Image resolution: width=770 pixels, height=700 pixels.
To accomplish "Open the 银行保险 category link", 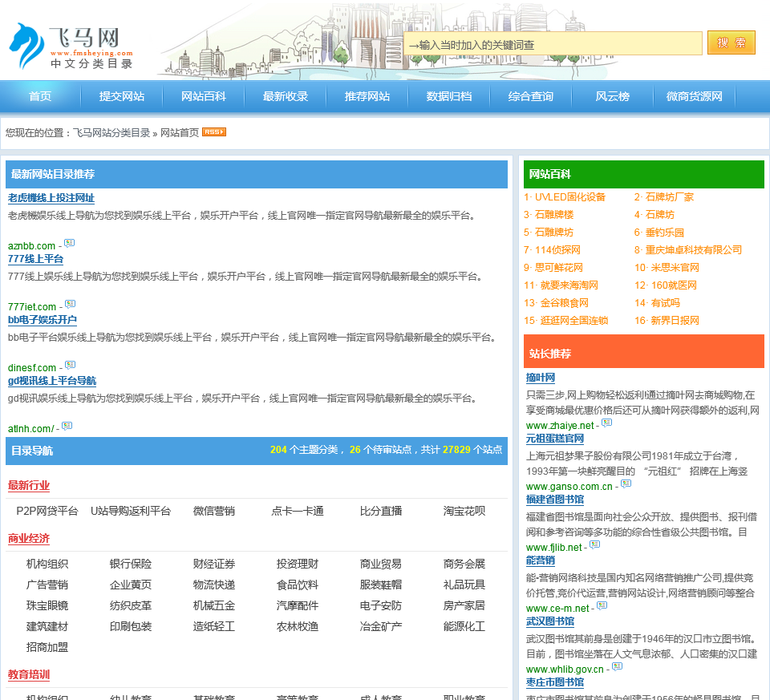I will pos(131,564).
